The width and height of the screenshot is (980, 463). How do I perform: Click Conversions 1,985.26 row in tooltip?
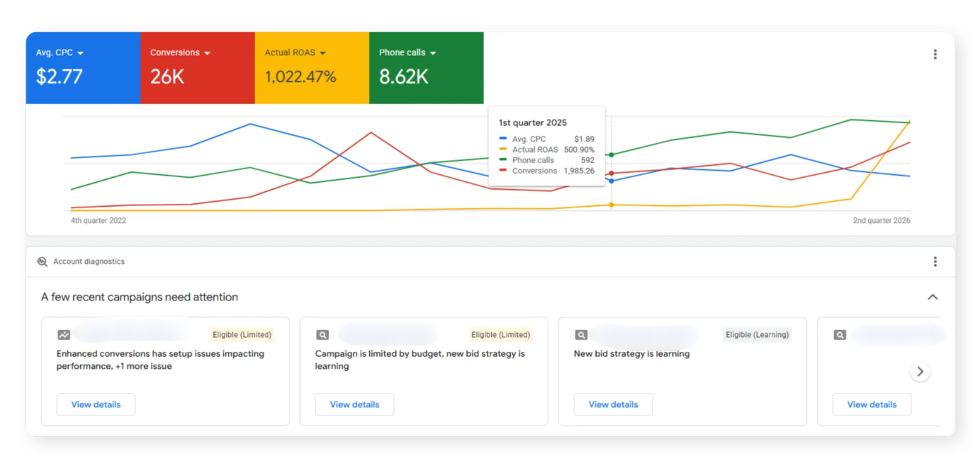547,171
